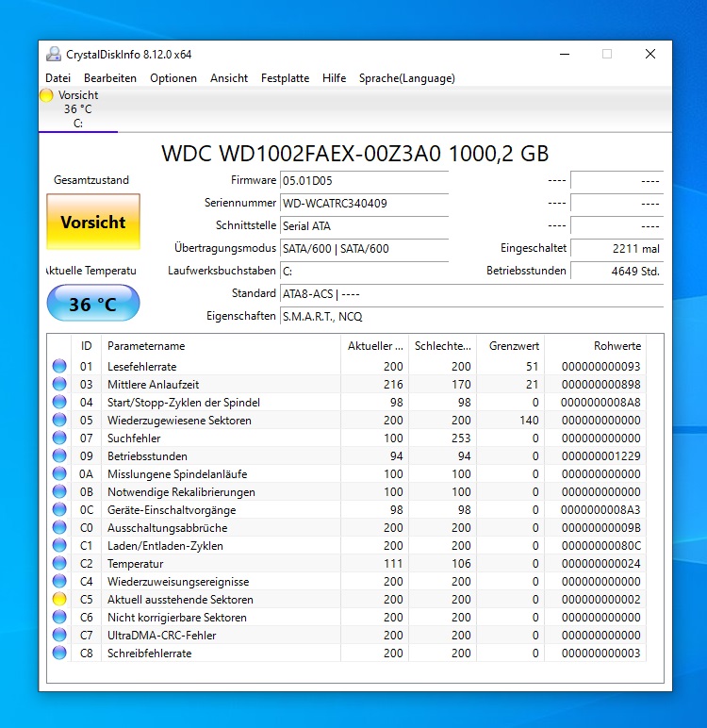Click the yellow Vorsicht status circle for drive C:

[x=46, y=95]
